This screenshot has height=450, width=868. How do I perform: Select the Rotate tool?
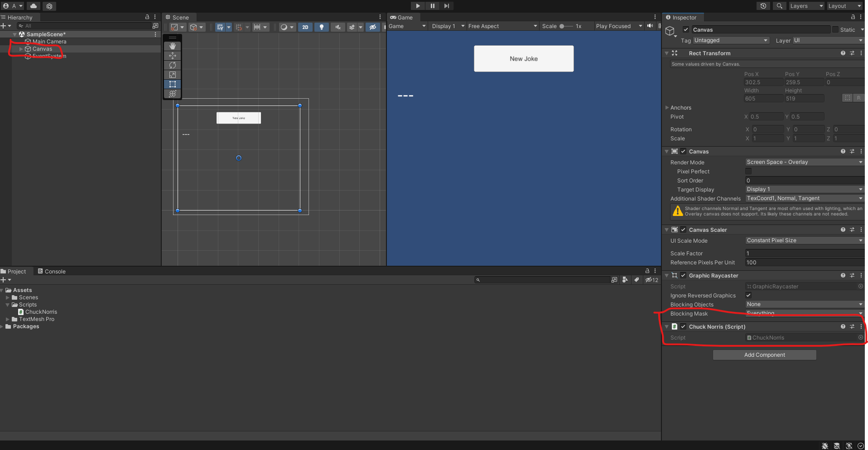pyautogui.click(x=173, y=65)
